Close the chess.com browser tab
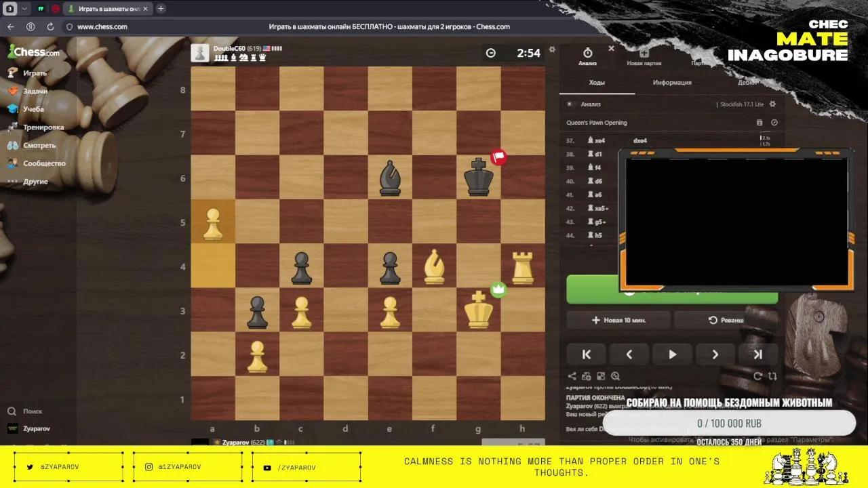 point(146,9)
